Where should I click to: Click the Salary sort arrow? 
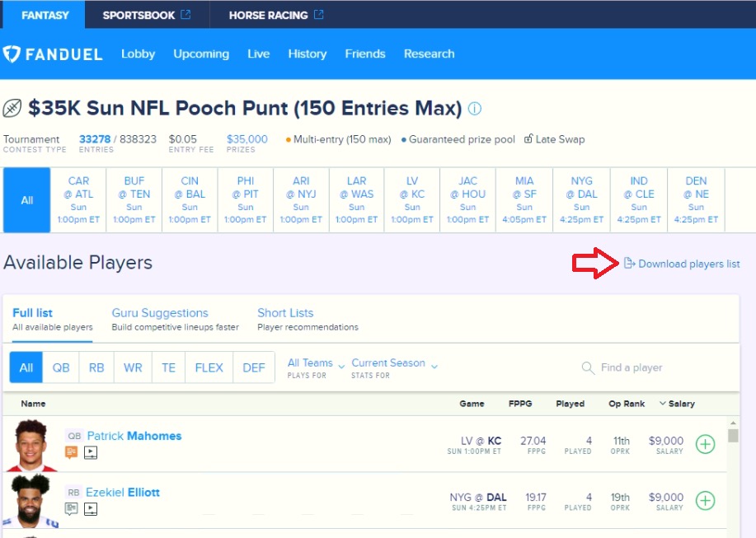coord(663,404)
